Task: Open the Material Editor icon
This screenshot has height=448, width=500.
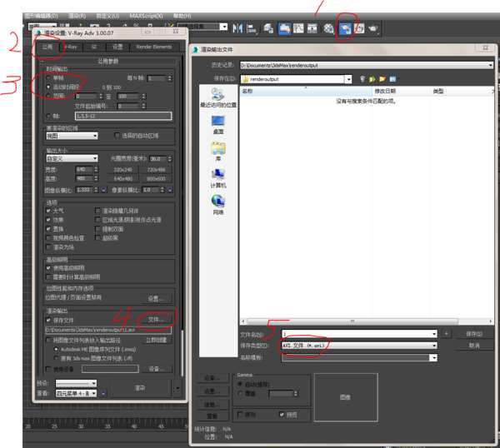Action: click(x=328, y=28)
